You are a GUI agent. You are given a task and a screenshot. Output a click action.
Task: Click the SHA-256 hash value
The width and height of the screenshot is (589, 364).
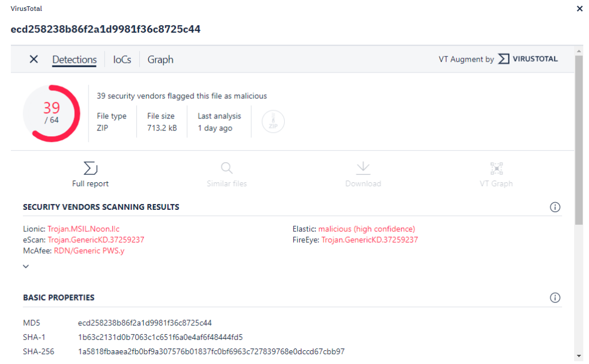tap(211, 351)
